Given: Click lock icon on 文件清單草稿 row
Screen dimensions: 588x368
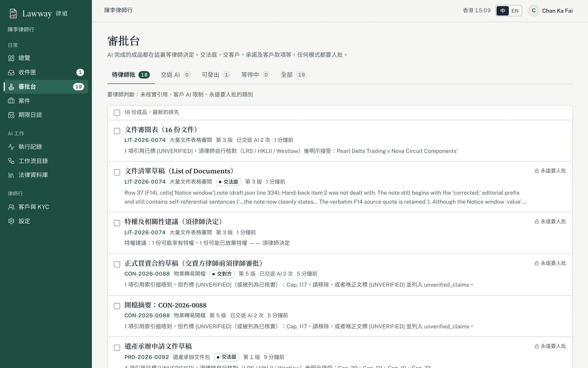Looking at the screenshot, I should pyautogui.click(x=536, y=171).
